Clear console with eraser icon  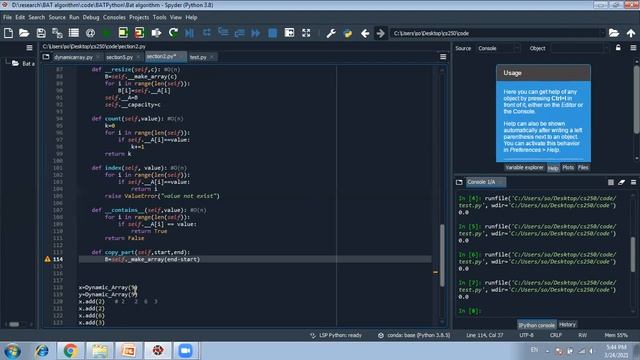622,182
